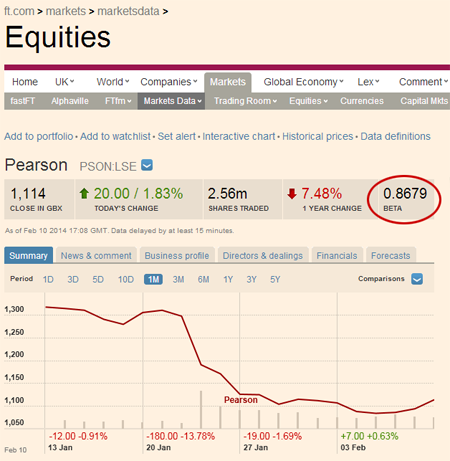Open Currencies in the sub-navigation
450x461 pixels.
click(x=362, y=101)
